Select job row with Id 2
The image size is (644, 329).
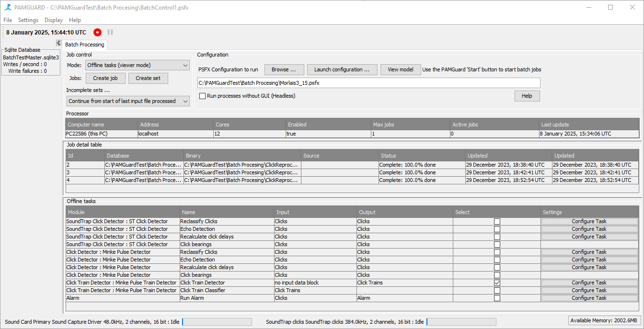(x=352, y=165)
